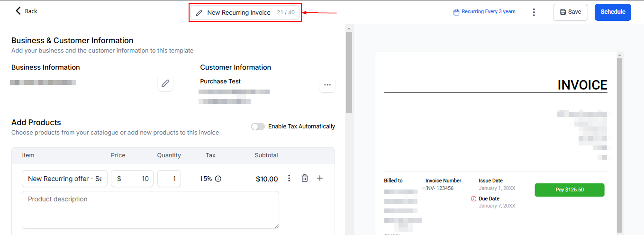Click the tax info icon next to 15%

click(218, 179)
